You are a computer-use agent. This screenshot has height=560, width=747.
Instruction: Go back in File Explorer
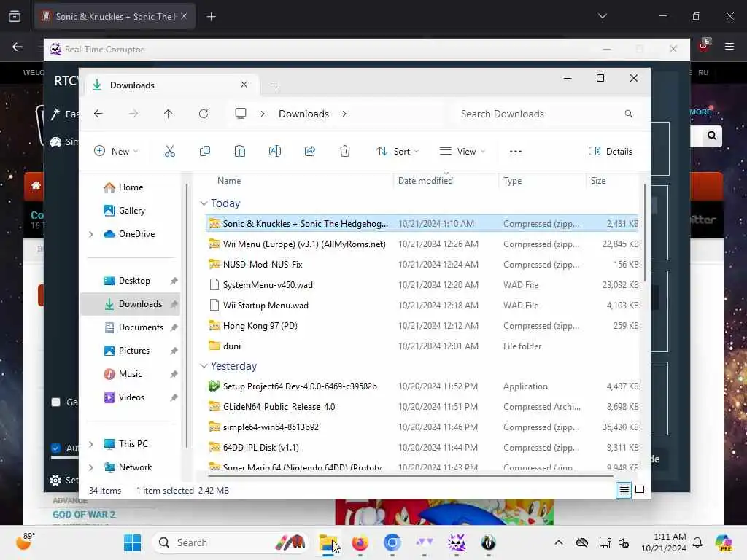click(x=98, y=114)
